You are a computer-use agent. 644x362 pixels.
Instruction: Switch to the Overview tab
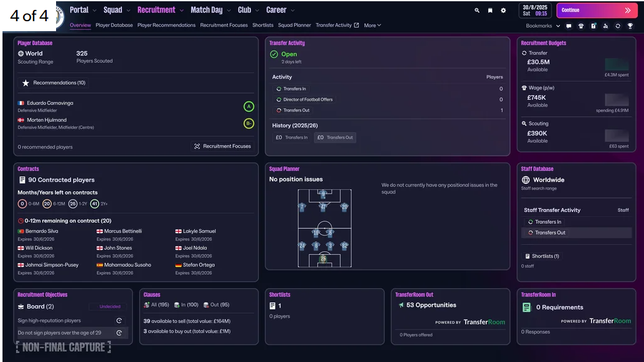(x=80, y=25)
